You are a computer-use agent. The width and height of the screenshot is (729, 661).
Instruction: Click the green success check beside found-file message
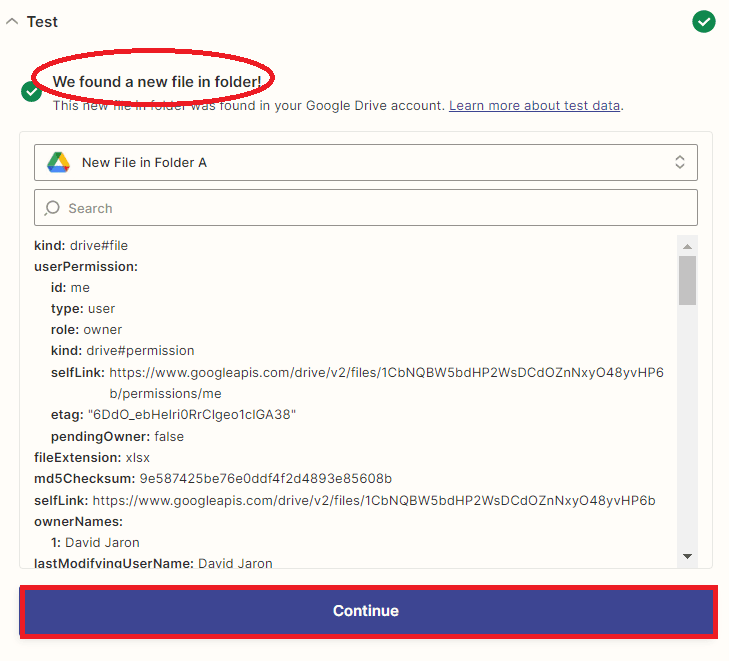click(x=31, y=92)
